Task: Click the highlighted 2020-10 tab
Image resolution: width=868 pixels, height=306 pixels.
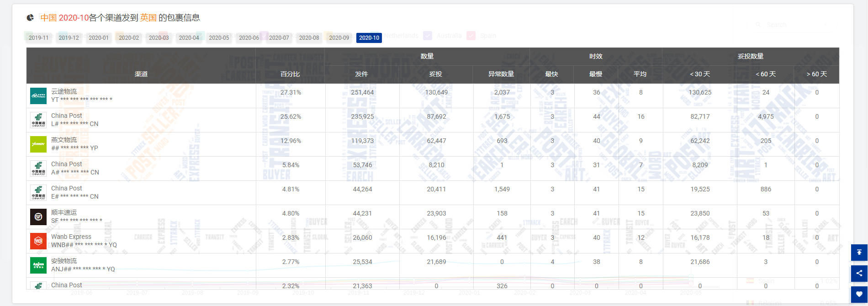Action: pos(369,38)
